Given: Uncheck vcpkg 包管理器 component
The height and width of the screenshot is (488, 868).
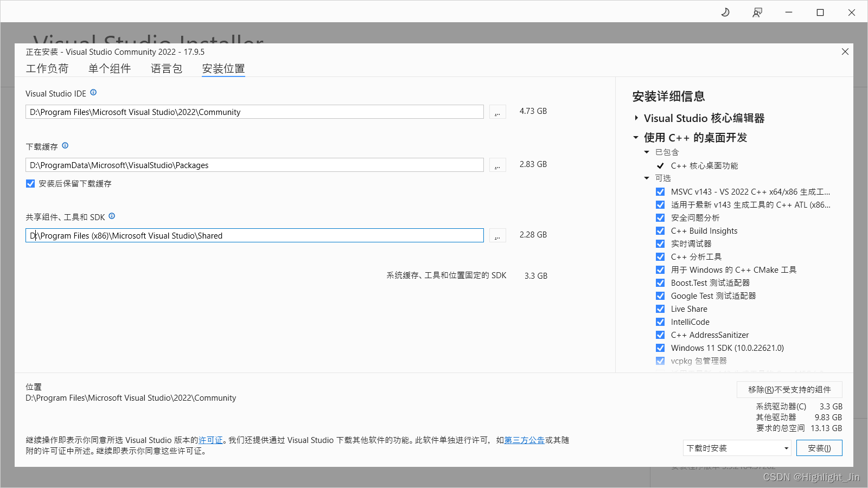Looking at the screenshot, I should (660, 361).
